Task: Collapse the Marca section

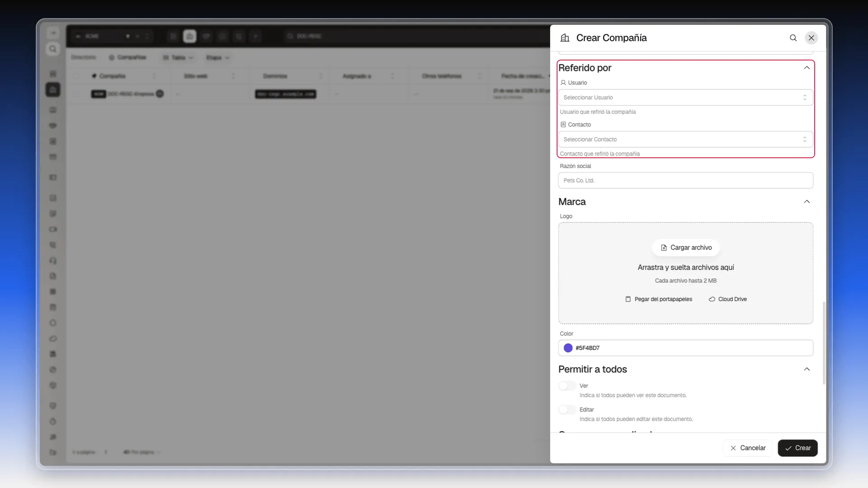Action: coord(807,202)
